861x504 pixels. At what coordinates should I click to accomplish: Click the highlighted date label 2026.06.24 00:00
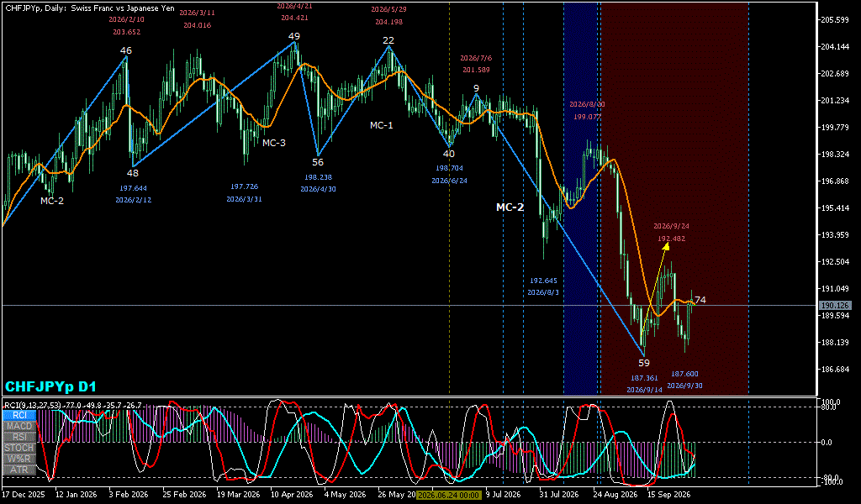pos(449,495)
